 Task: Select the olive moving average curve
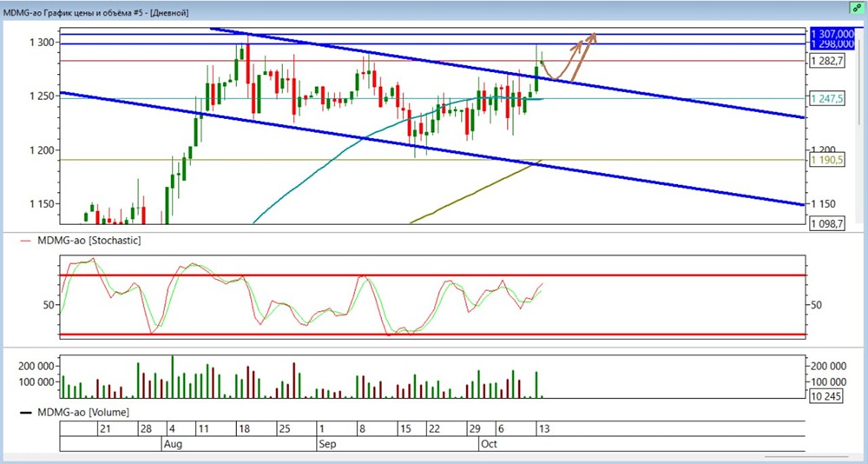click(476, 192)
